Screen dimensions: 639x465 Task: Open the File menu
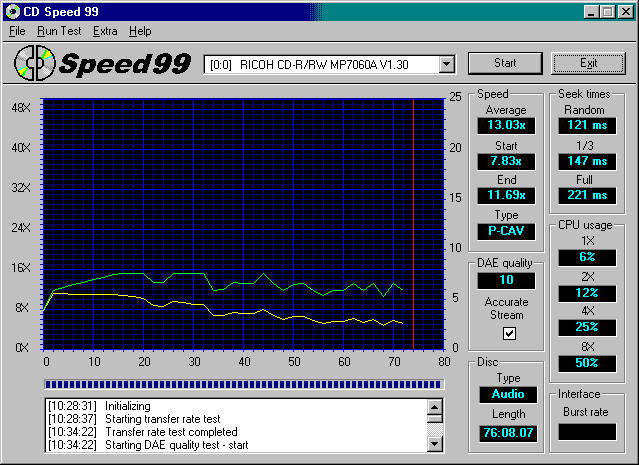pyautogui.click(x=17, y=31)
